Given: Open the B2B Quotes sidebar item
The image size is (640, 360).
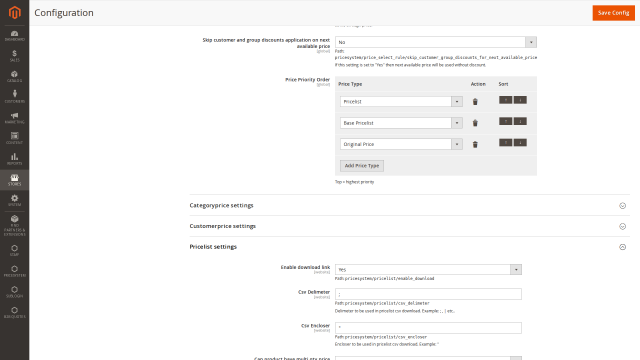Looking at the screenshot, I should click(14, 313).
